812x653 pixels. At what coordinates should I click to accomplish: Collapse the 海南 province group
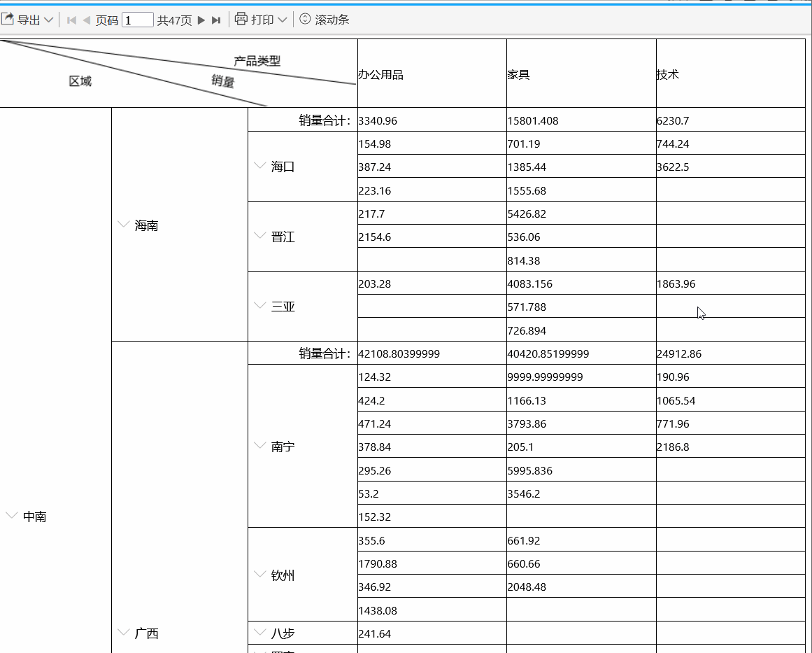point(123,225)
